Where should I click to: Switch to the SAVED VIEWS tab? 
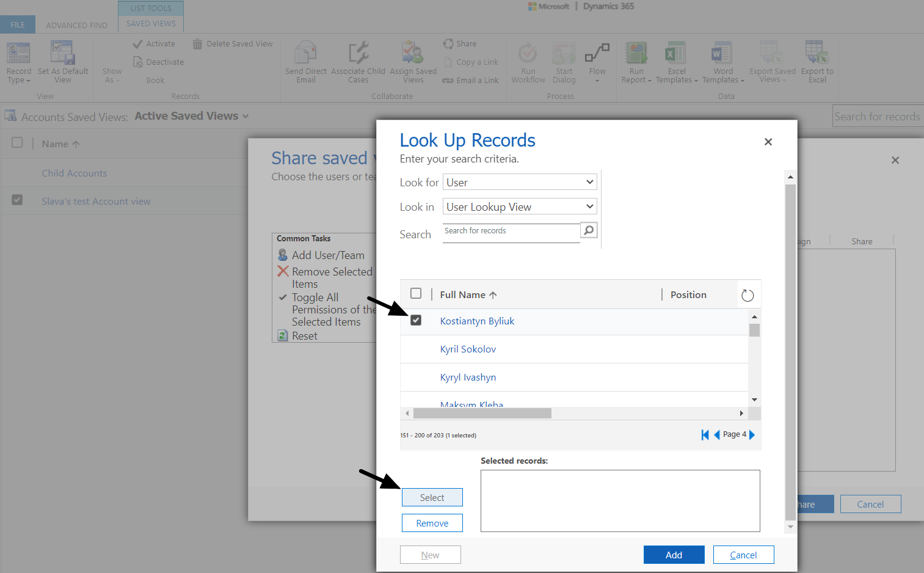pyautogui.click(x=151, y=24)
